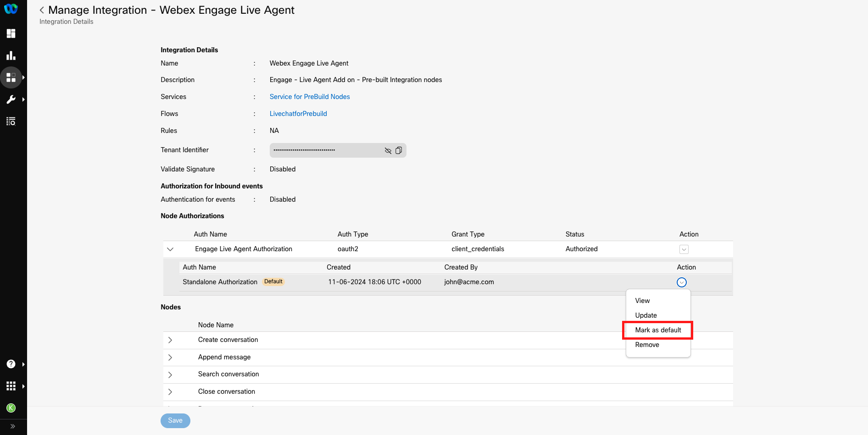Expand the sidebar with the double arrow
The height and width of the screenshot is (435, 868).
[13, 426]
